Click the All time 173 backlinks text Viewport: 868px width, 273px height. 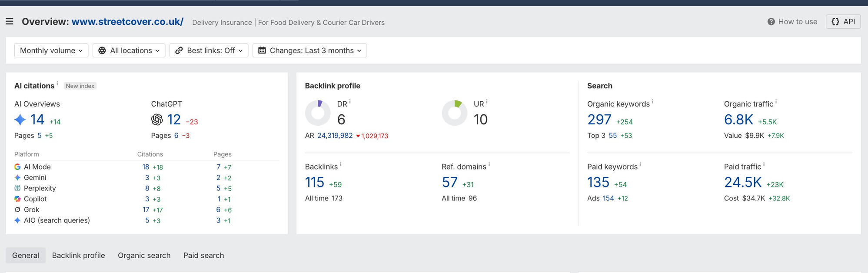[x=324, y=198]
